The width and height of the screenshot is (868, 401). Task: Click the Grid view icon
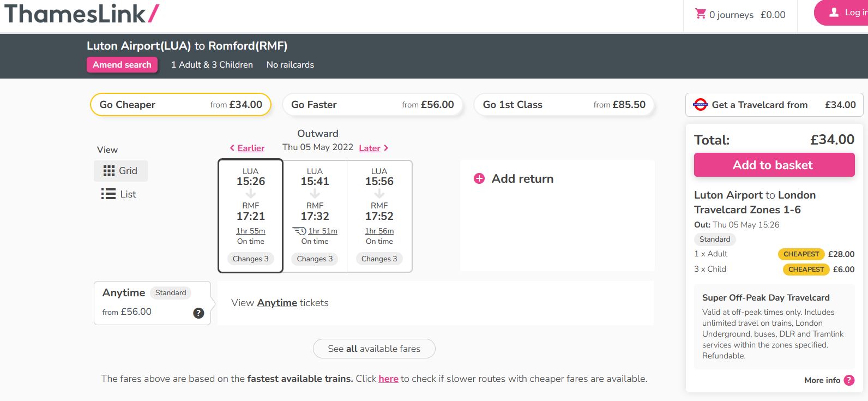[109, 171]
